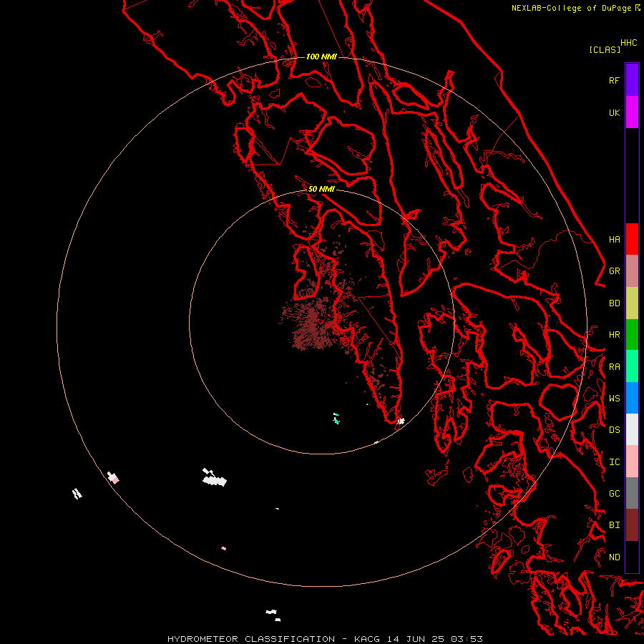This screenshot has height=644, width=644.
Task: Click the HA red legend swatch
Action: pos(632,239)
